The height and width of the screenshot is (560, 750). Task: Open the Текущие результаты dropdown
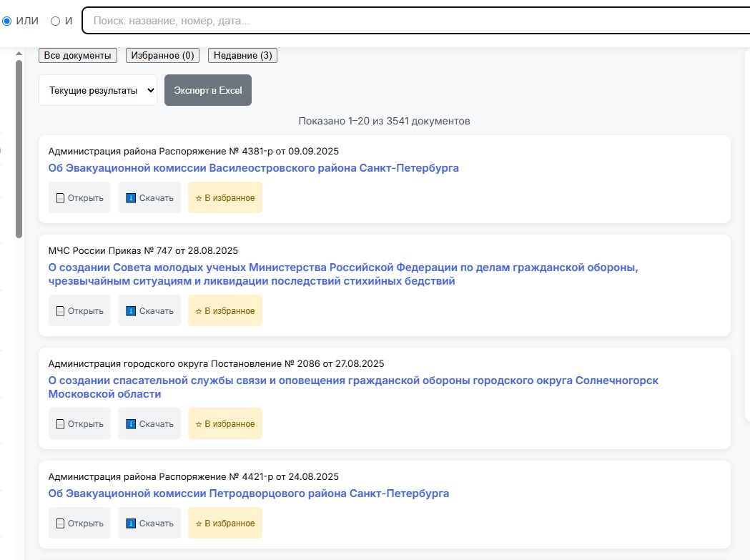pyautogui.click(x=98, y=91)
